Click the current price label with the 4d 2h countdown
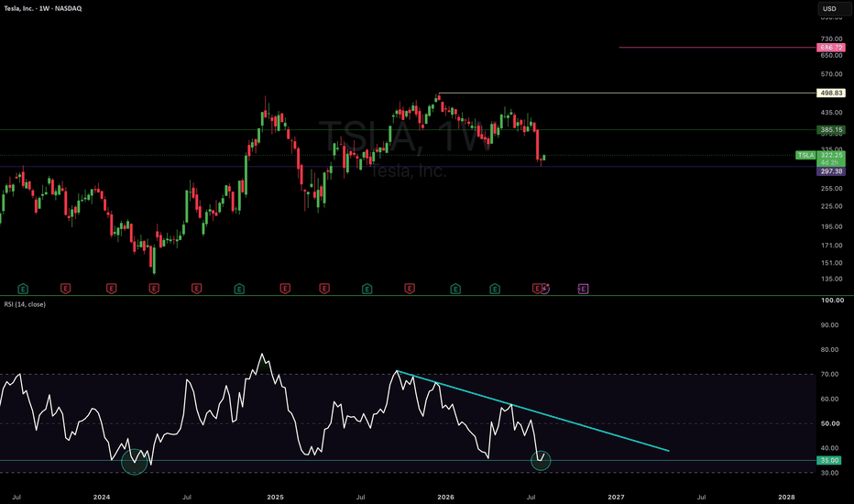The width and height of the screenshot is (854, 504). (831, 159)
